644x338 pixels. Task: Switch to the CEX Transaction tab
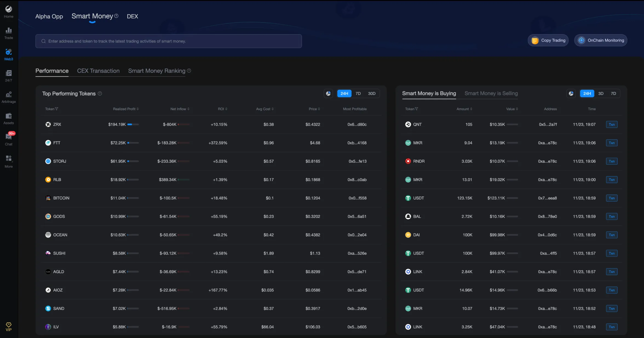click(98, 71)
